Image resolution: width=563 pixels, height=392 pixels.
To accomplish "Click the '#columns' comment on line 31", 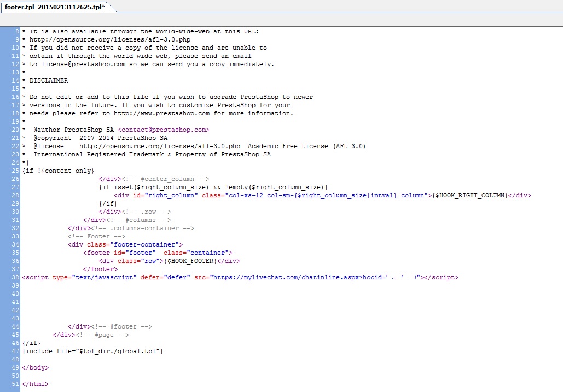I will click(x=138, y=220).
